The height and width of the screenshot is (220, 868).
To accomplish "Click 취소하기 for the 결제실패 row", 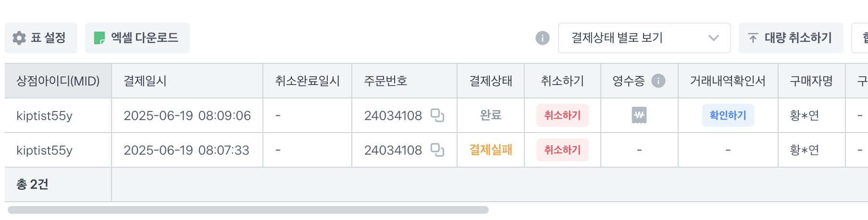I will pos(562,150).
